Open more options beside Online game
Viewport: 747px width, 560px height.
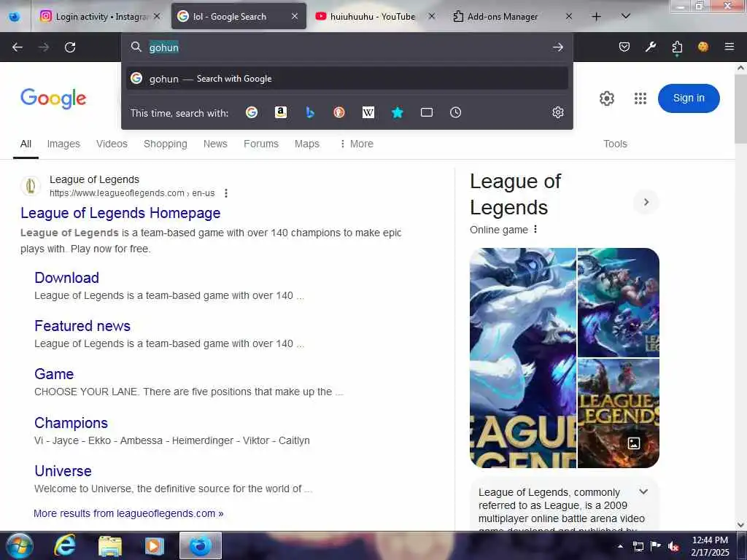pyautogui.click(x=535, y=230)
